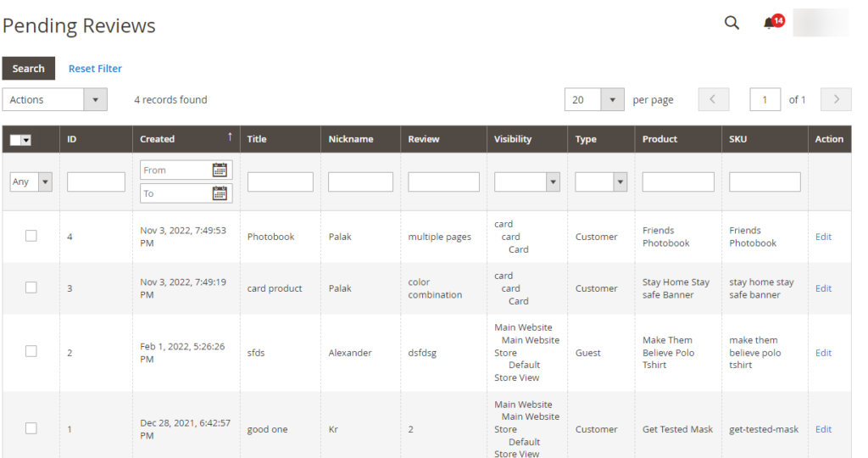The image size is (868, 458).
Task: Go to next page arrow
Action: [x=836, y=99]
